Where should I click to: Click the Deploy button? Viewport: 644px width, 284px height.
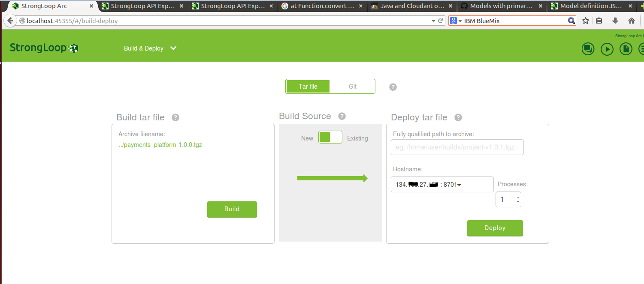click(495, 228)
